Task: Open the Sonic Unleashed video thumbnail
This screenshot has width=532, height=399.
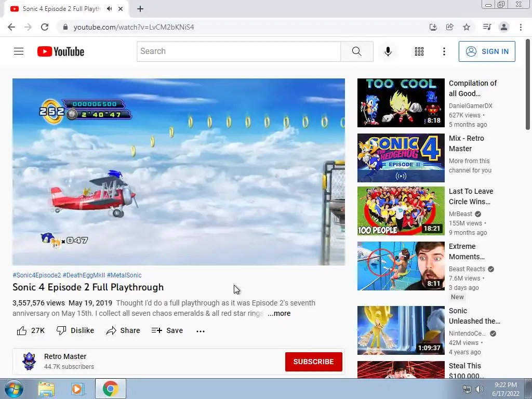Action: pos(401,330)
